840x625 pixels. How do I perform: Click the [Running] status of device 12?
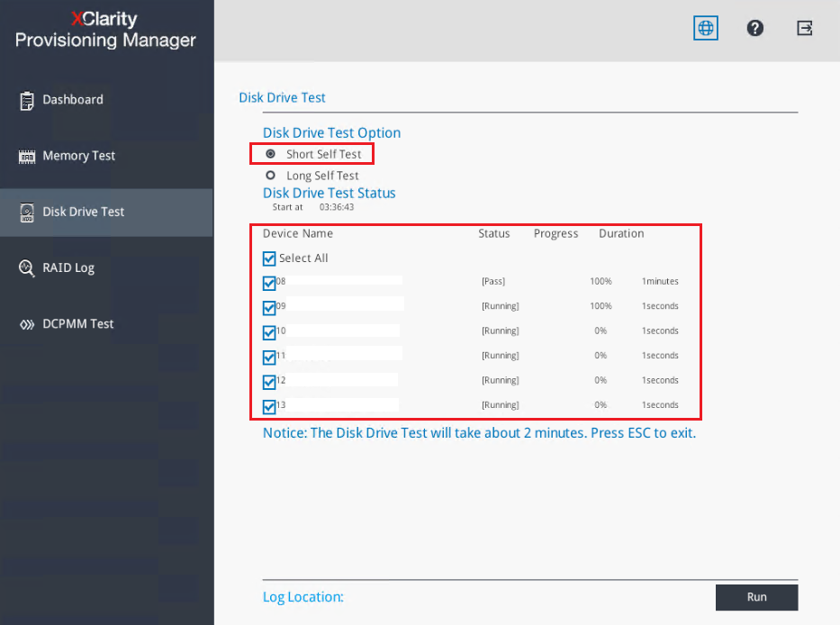click(501, 380)
